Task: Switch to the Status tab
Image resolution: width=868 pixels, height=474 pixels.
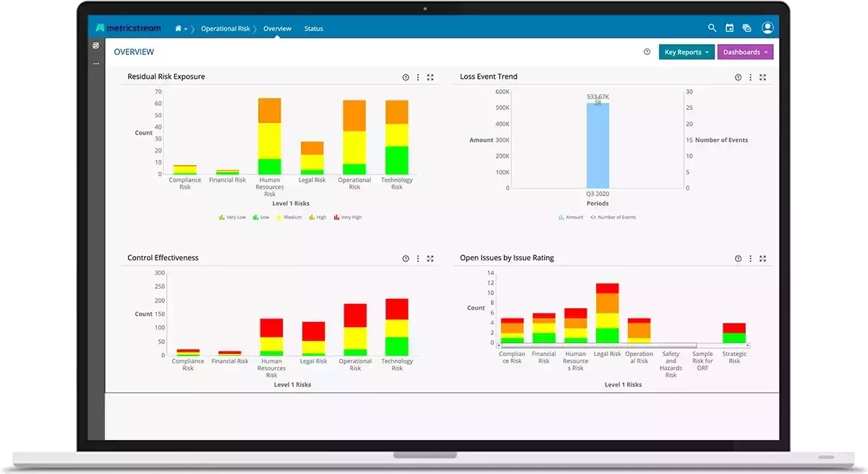Action: [314, 29]
